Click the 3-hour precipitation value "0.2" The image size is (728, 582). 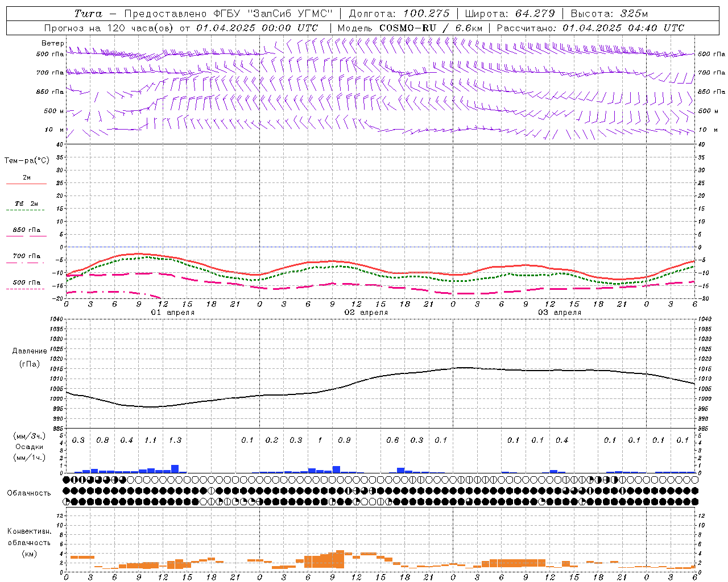272,440
